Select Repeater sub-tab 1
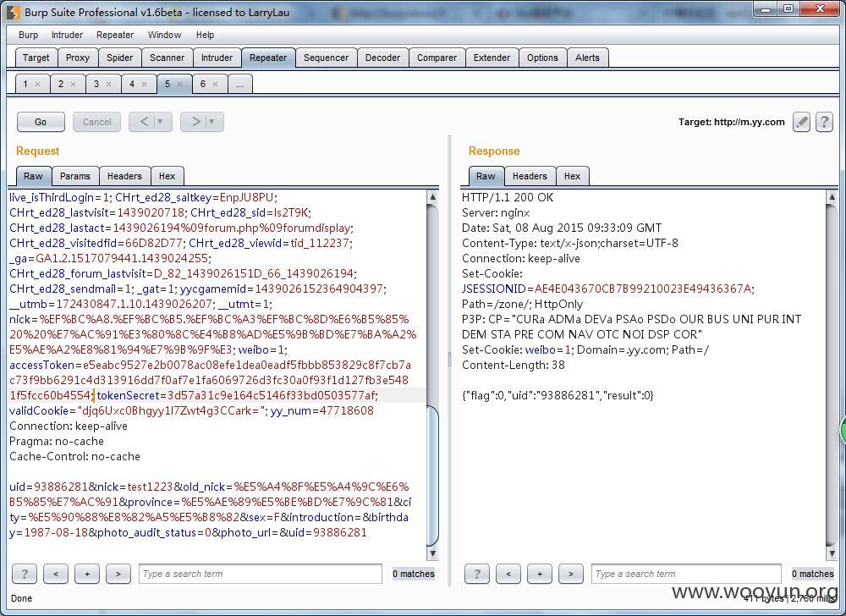846x616 pixels. tap(25, 84)
